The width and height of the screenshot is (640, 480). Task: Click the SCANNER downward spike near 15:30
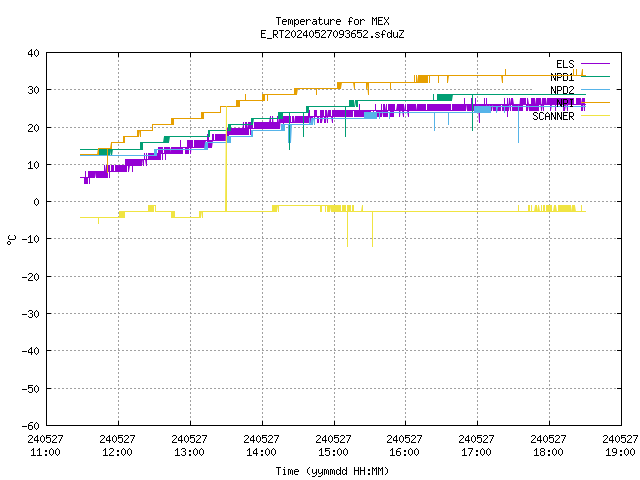coord(372,229)
